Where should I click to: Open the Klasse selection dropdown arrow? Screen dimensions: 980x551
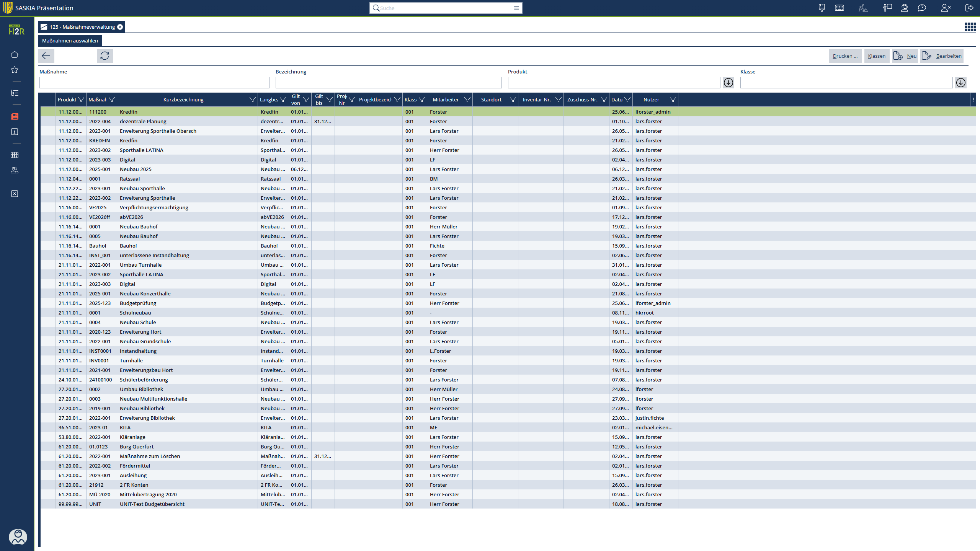[x=960, y=83]
